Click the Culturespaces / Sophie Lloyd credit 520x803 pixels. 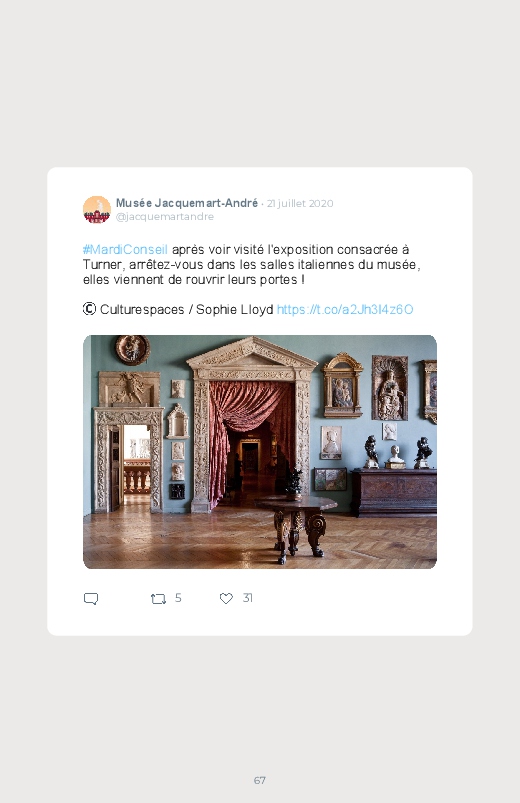tap(186, 309)
